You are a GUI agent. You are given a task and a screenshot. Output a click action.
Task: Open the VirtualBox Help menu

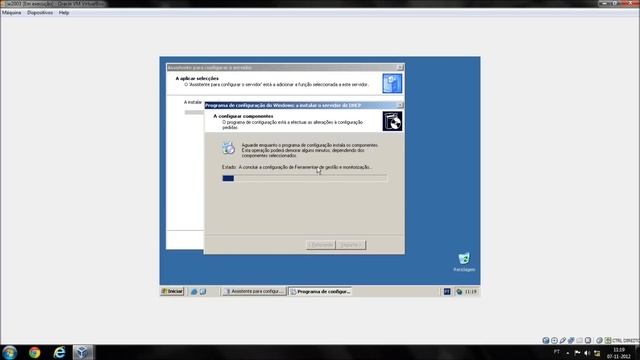pyautogui.click(x=64, y=13)
